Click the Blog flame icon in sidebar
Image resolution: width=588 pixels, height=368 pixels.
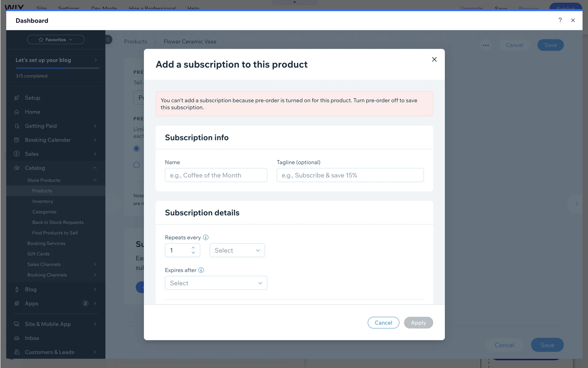[x=17, y=289]
